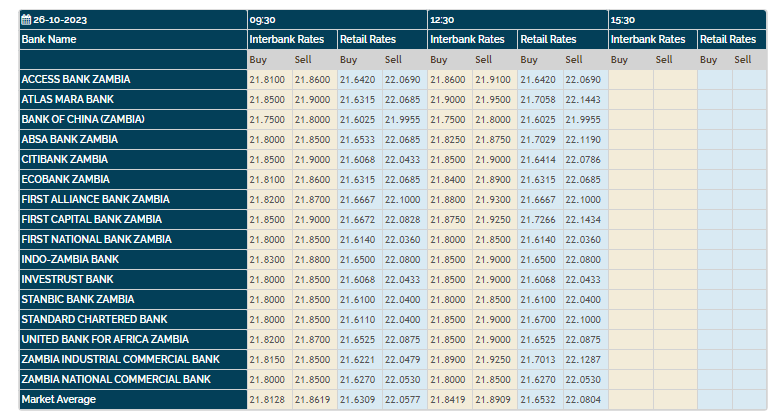Select the UNITED BANK FOR AFRICA ZAMBIA row name
Image resolution: width=777 pixels, height=420 pixels.
105,340
